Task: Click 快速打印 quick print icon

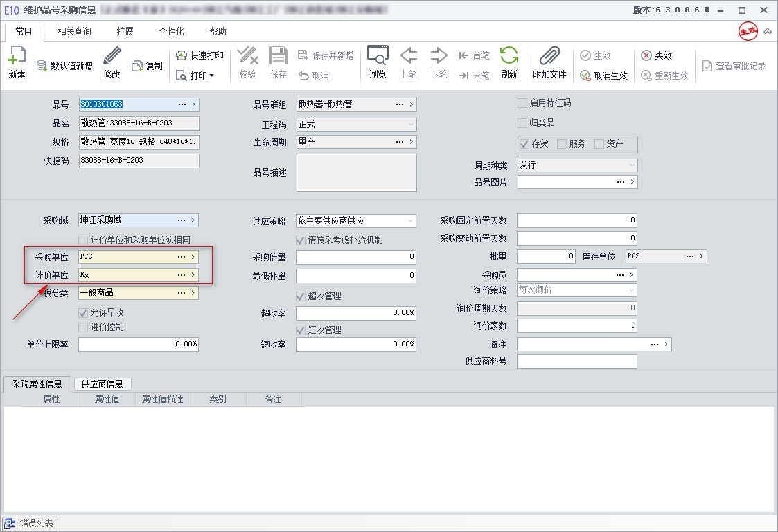Action: click(181, 55)
